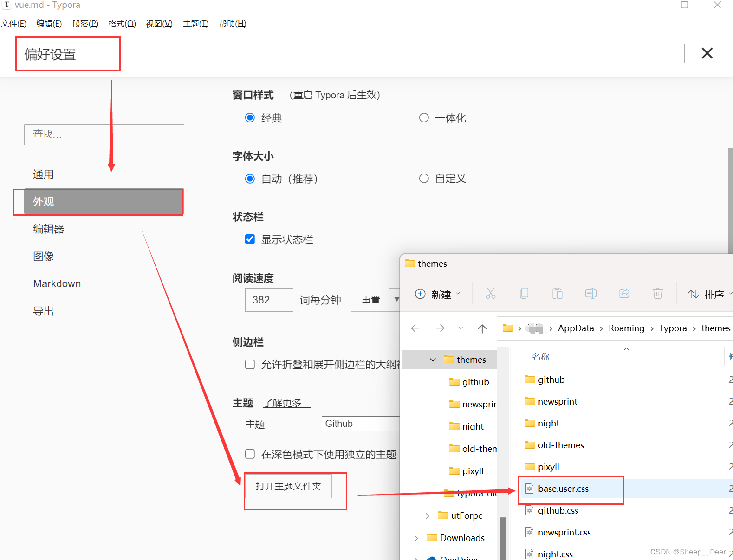Screen dimensions: 733x560
Task: Click the Roaming breadcrumb in address bar
Action: 627,328
